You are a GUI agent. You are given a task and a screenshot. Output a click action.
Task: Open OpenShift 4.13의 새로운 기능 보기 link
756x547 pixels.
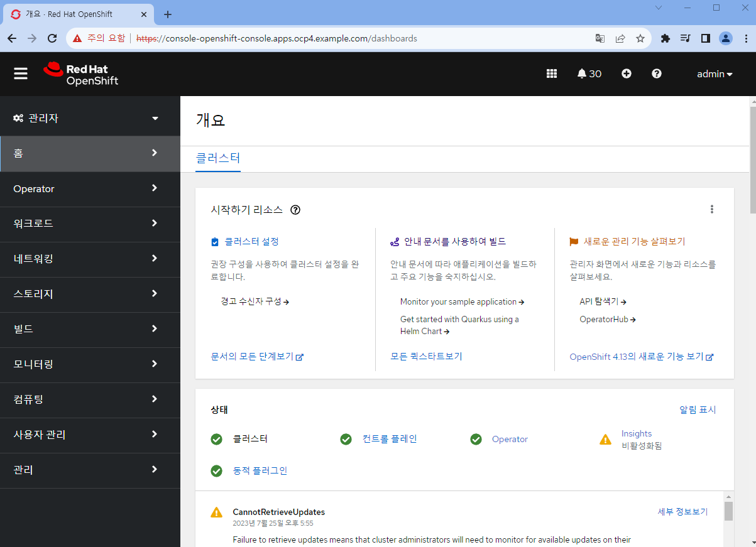tap(641, 356)
